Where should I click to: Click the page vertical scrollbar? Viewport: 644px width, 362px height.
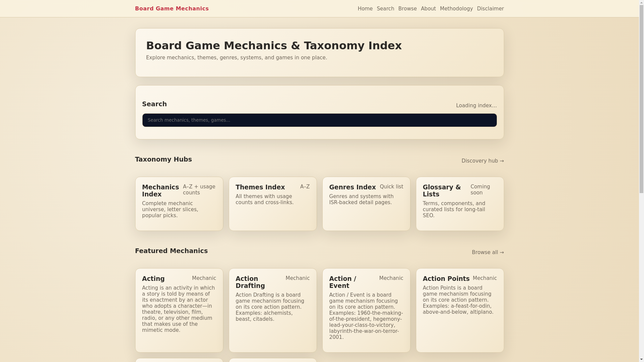coord(641,181)
